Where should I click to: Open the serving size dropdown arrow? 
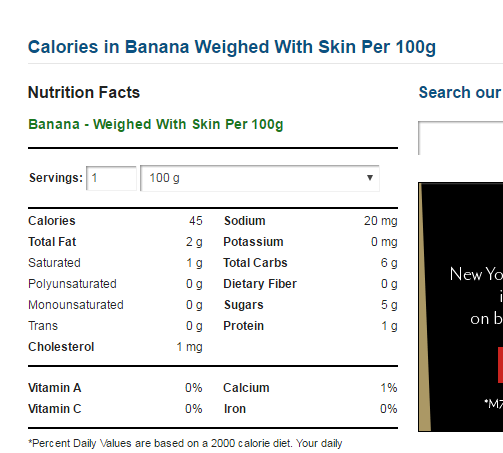(369, 178)
